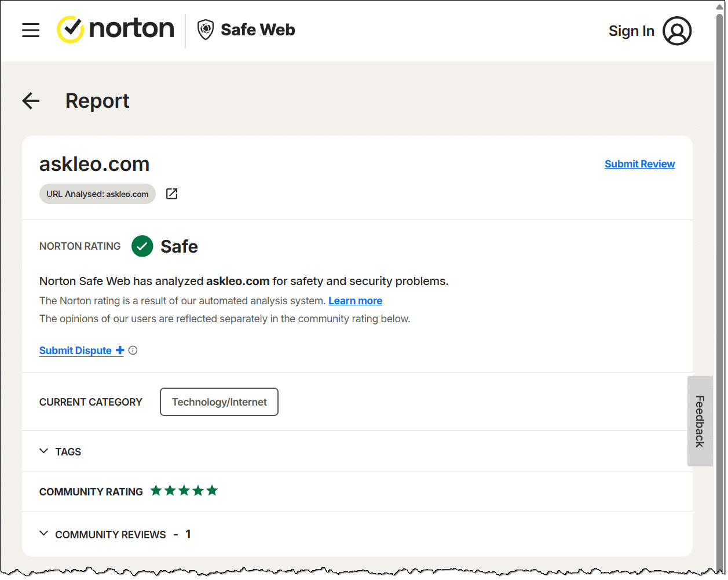Expand the TAGS section
The height and width of the screenshot is (580, 728).
click(60, 451)
